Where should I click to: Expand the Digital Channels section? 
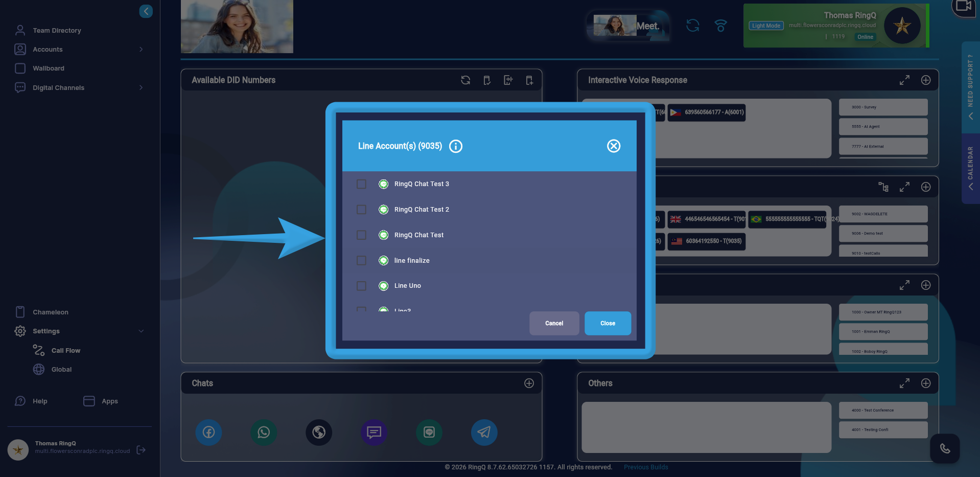(x=141, y=87)
